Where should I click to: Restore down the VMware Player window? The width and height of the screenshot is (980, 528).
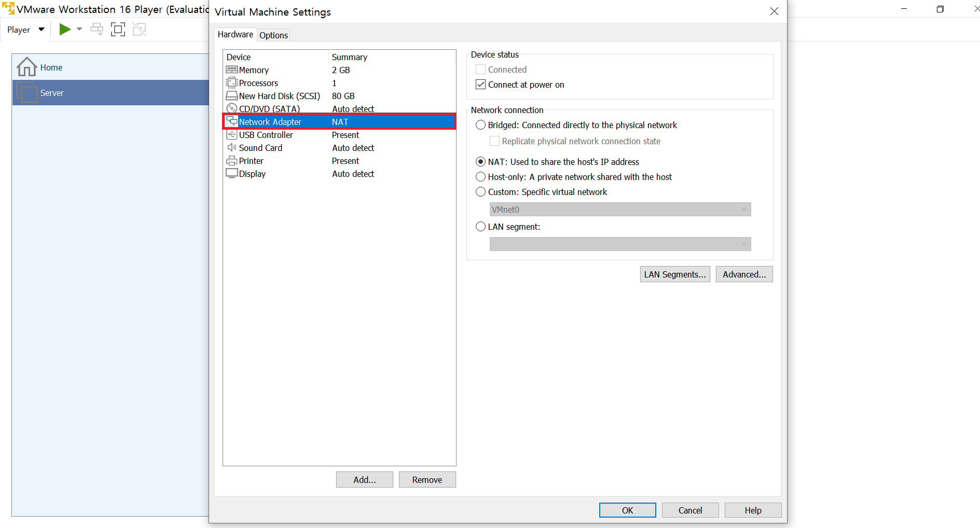coord(940,9)
